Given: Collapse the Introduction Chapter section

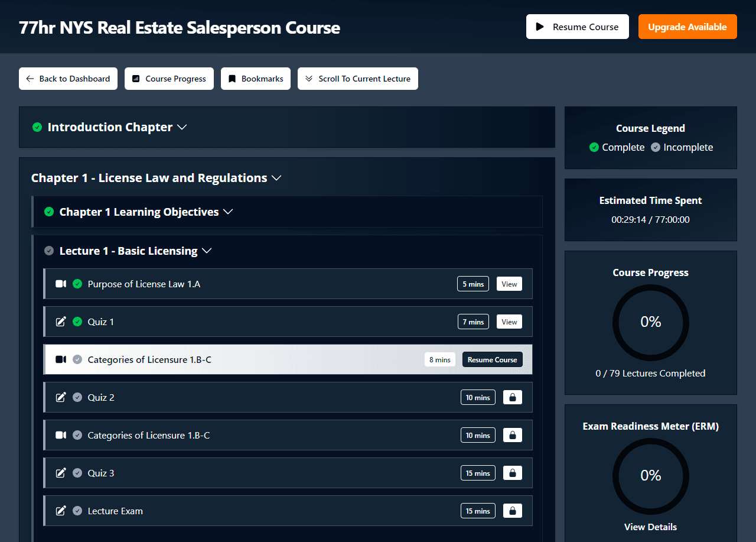Looking at the screenshot, I should point(182,126).
